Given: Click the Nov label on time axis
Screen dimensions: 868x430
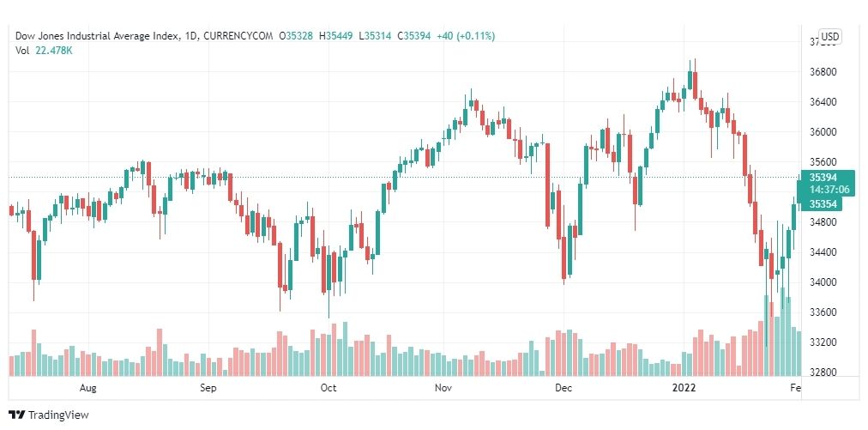Looking at the screenshot, I should pyautogui.click(x=444, y=388).
